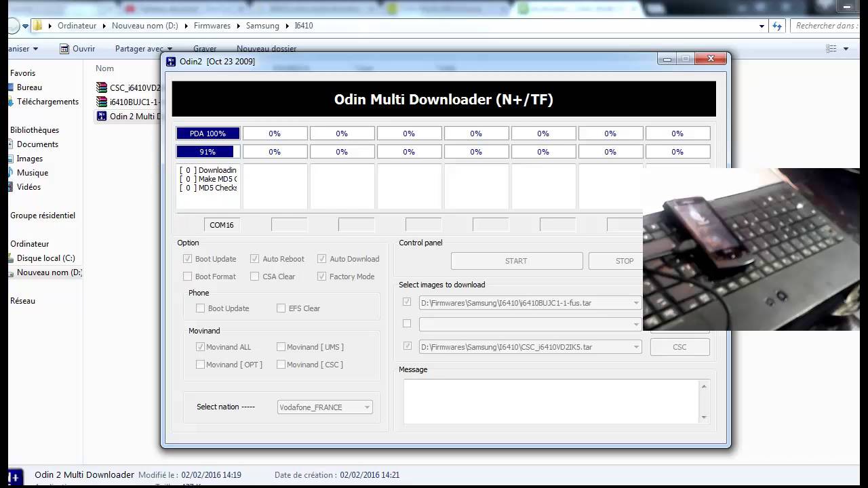Expand Partager avec menu arrow
Viewport: 868px width, 488px height.
(170, 49)
